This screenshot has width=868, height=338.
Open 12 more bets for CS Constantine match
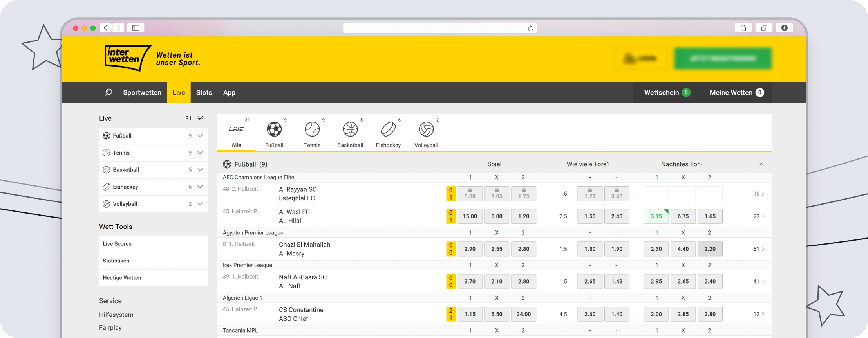tap(759, 314)
